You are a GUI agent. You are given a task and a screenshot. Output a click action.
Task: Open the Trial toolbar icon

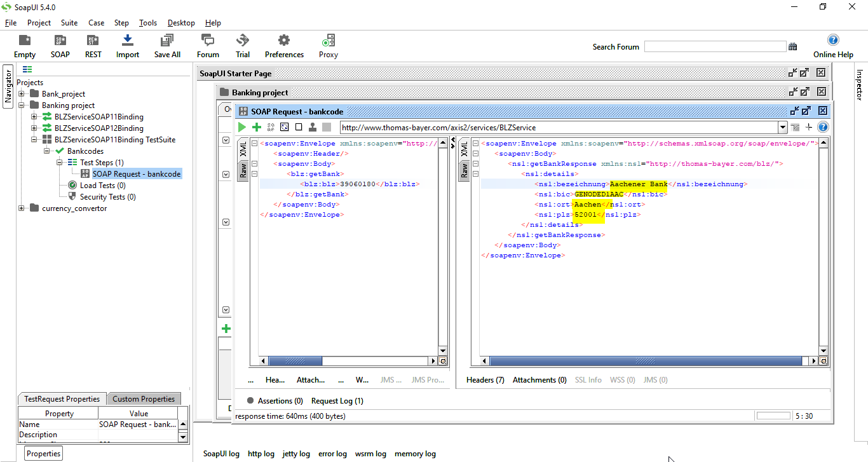242,45
